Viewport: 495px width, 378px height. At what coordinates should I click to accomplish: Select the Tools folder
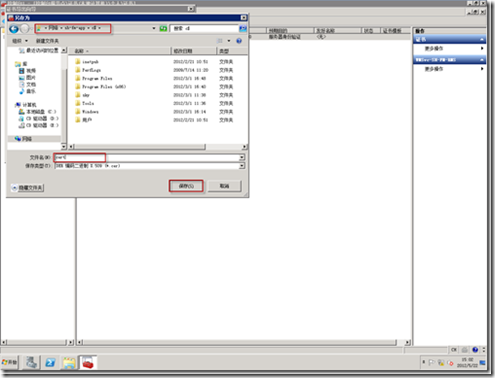pos(85,103)
